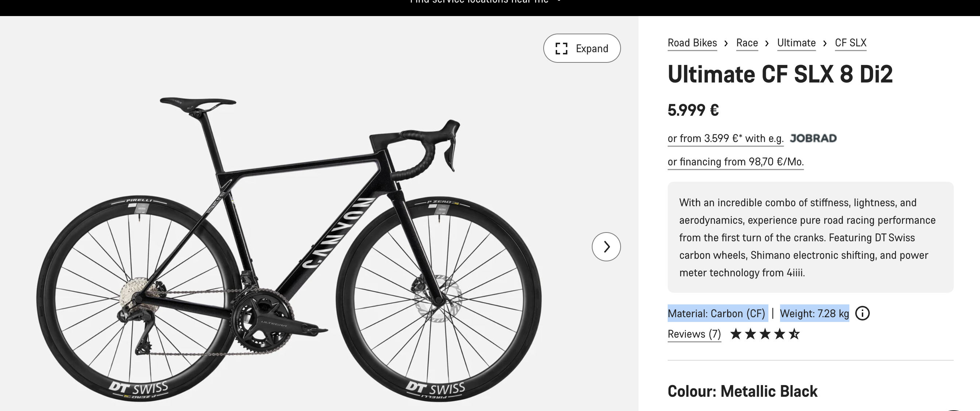The width and height of the screenshot is (980, 411).
Task: Open the weight info icon
Action: click(x=862, y=313)
